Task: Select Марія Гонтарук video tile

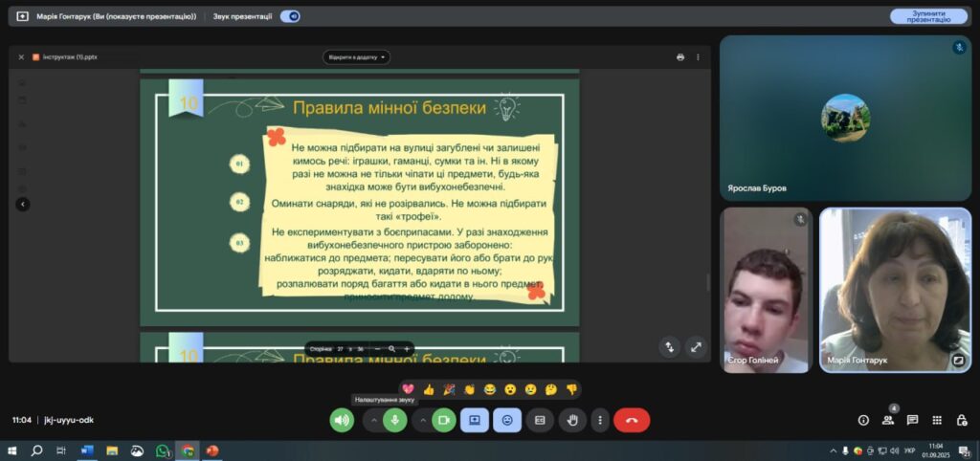Action: [x=895, y=291]
